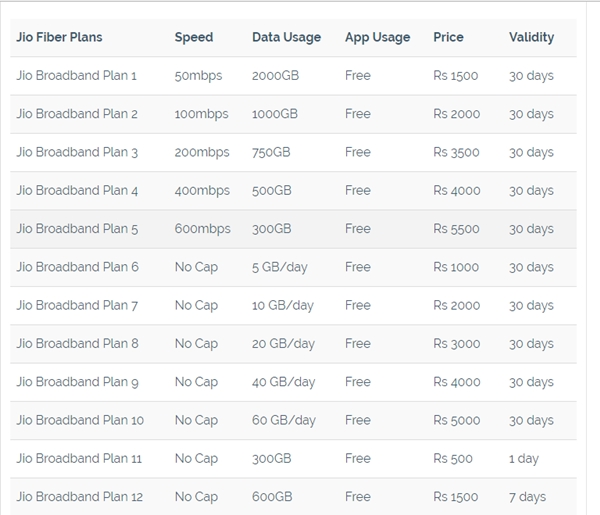Select the 20 GB/day data usage cell

(x=283, y=343)
